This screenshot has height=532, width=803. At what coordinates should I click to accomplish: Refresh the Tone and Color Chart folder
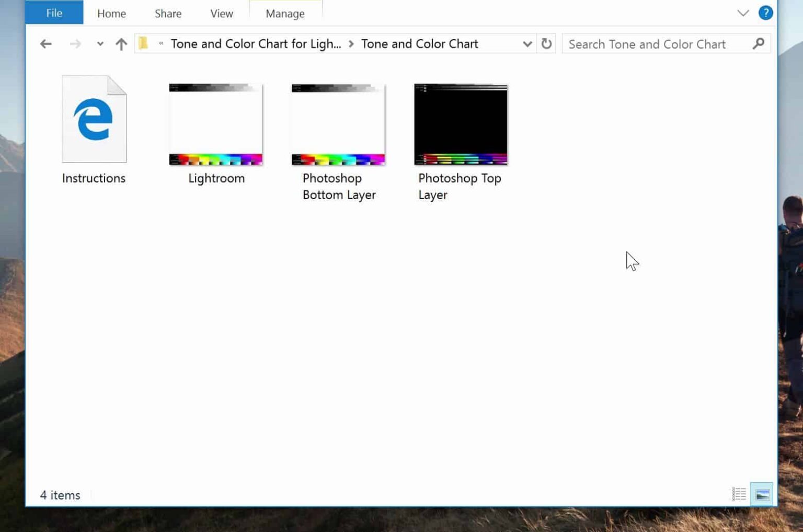click(546, 44)
